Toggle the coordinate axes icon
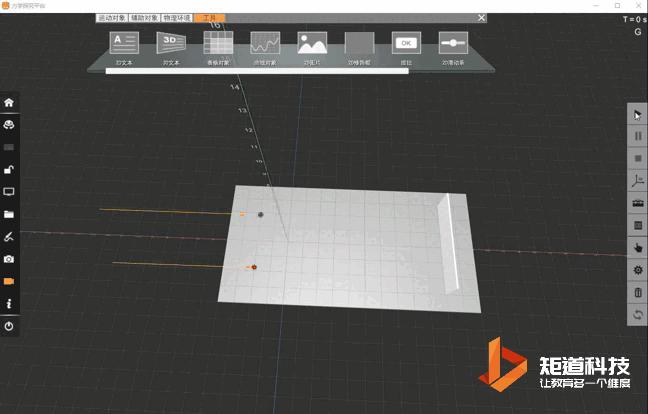This screenshot has height=414, width=648. click(x=637, y=181)
